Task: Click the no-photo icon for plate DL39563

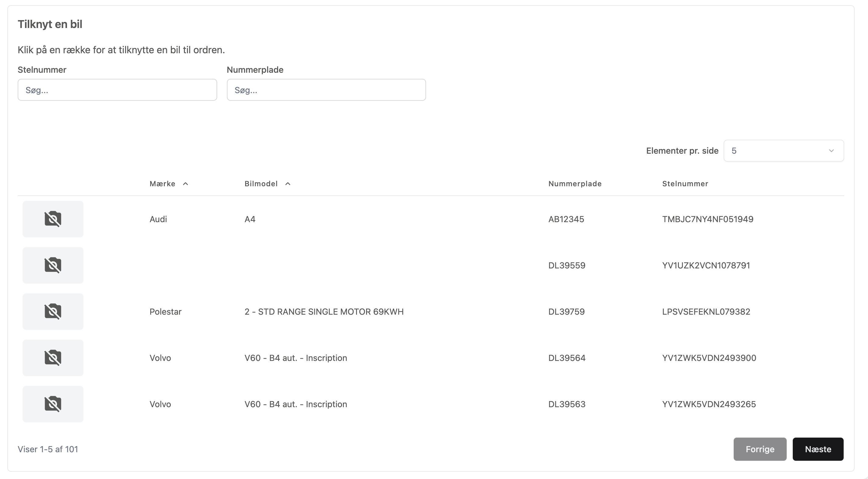Action: click(53, 404)
